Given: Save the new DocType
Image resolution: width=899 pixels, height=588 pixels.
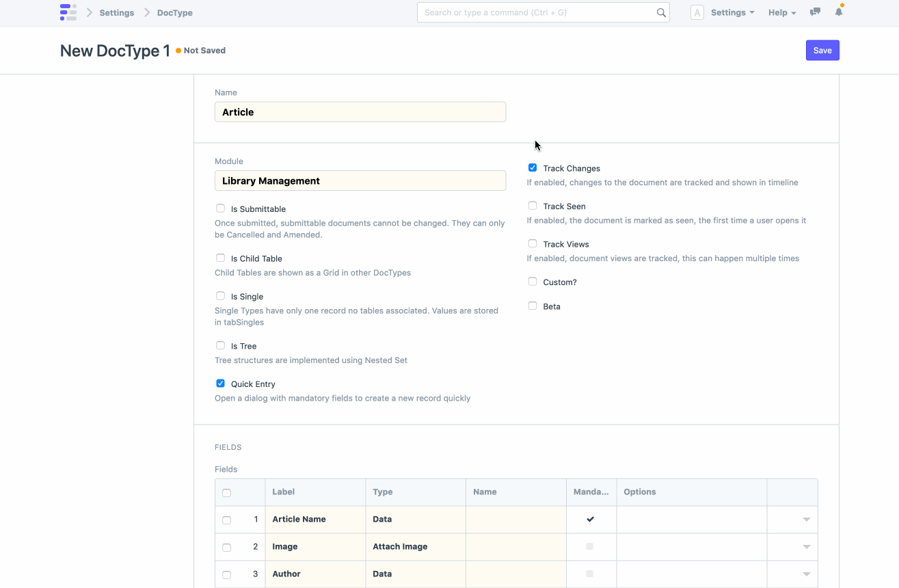Looking at the screenshot, I should (822, 50).
